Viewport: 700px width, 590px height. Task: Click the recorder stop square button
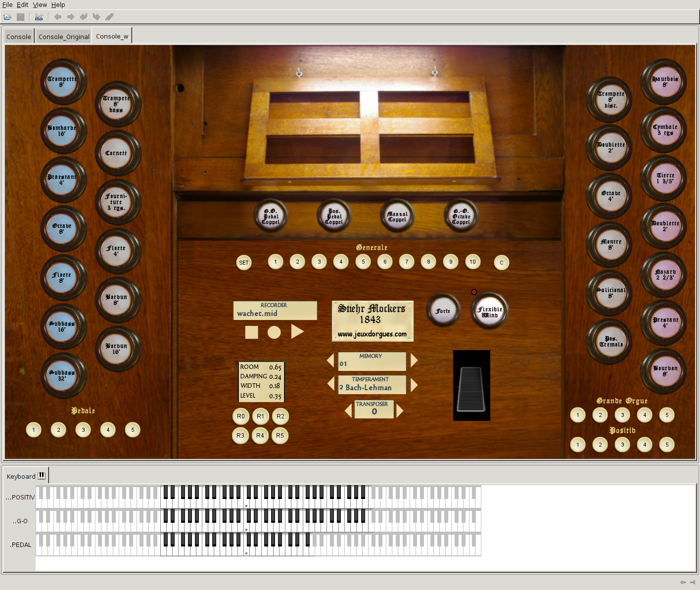252,332
